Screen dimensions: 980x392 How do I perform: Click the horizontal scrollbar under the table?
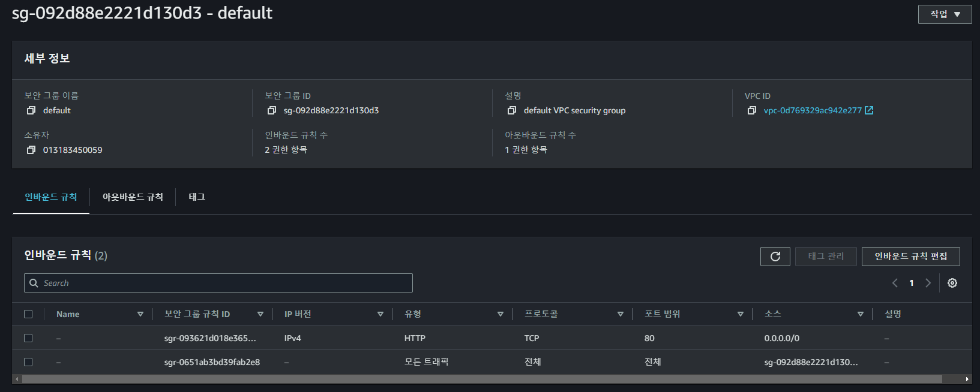(x=482, y=379)
